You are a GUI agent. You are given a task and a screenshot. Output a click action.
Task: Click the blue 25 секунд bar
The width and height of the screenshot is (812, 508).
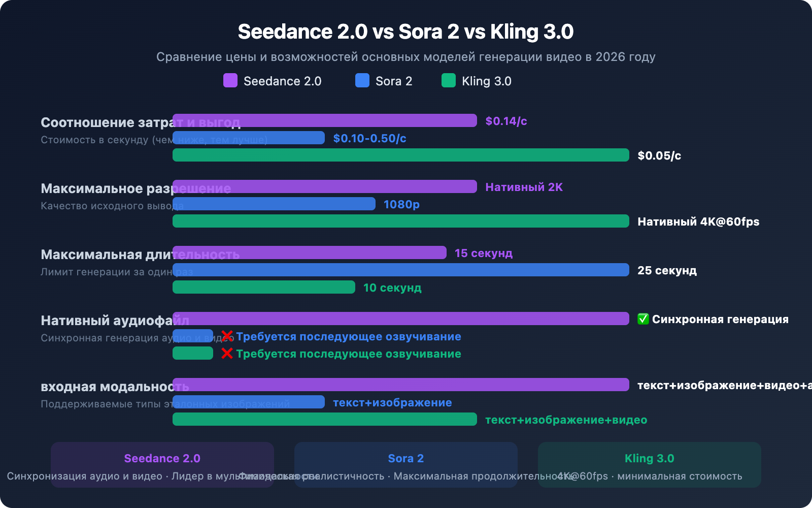(x=401, y=270)
